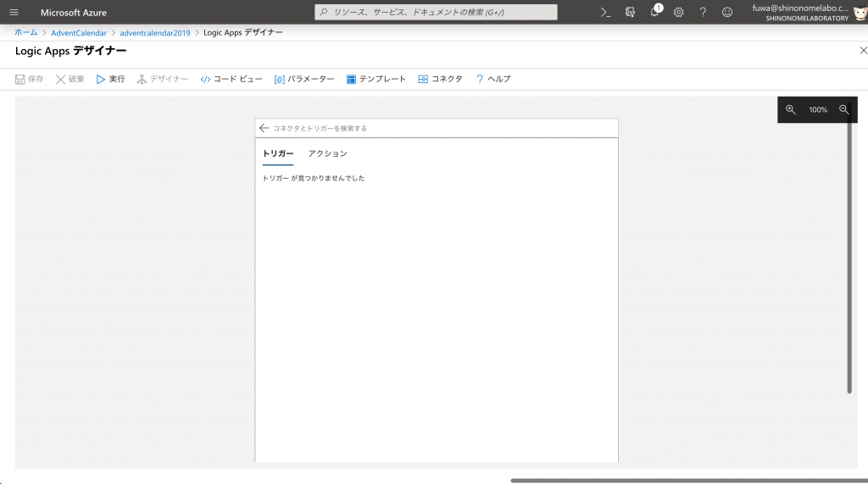Open notifications bell
The height and width of the screenshot is (484, 868).
click(654, 12)
